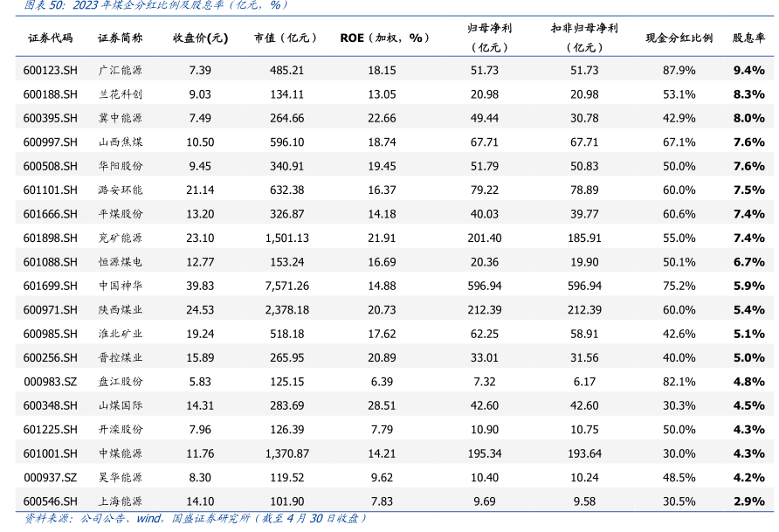Select the company name 恒源煤电

(121, 262)
